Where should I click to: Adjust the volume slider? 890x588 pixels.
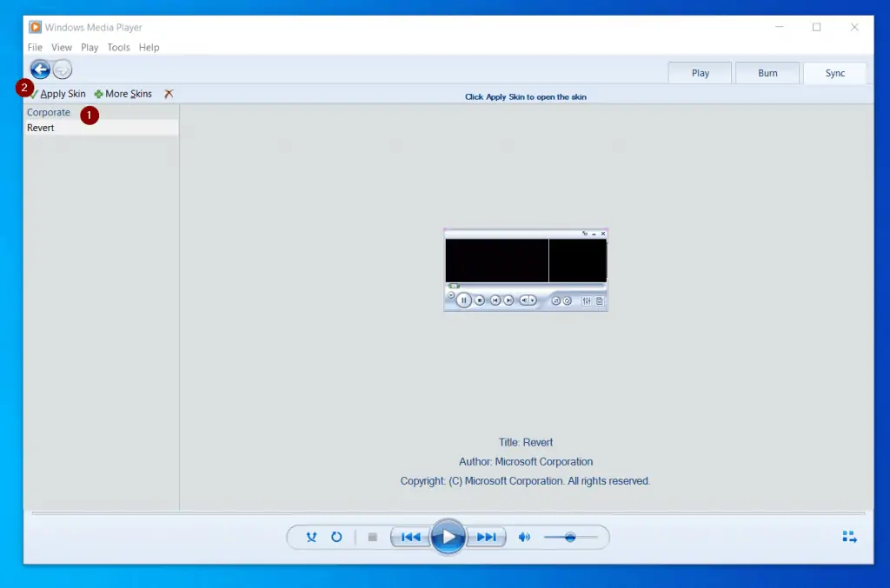pyautogui.click(x=572, y=537)
